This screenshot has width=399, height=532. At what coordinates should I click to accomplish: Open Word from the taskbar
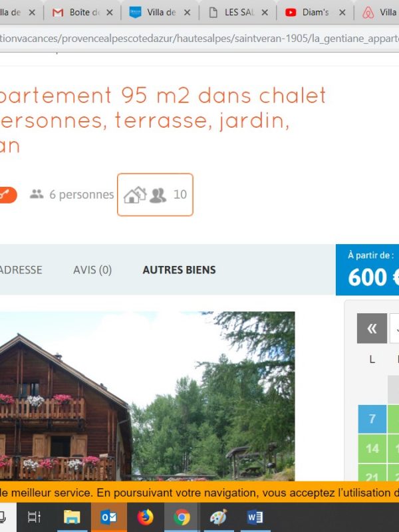pyautogui.click(x=255, y=517)
